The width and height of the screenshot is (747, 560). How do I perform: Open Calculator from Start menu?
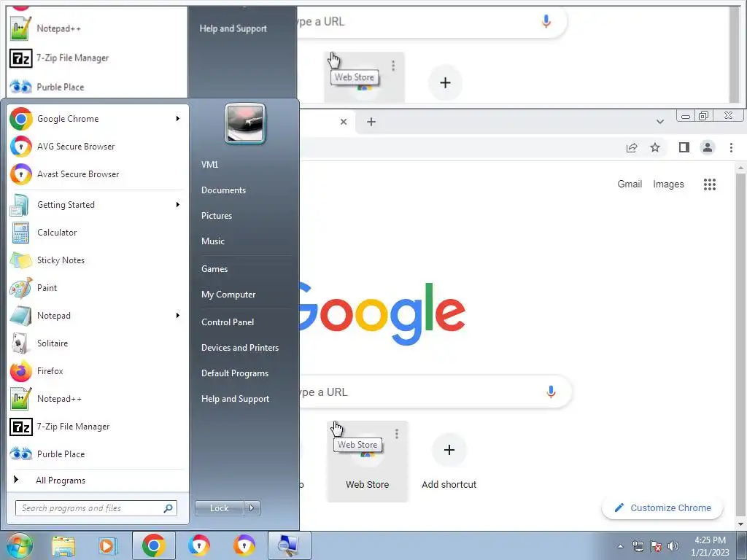click(98, 233)
